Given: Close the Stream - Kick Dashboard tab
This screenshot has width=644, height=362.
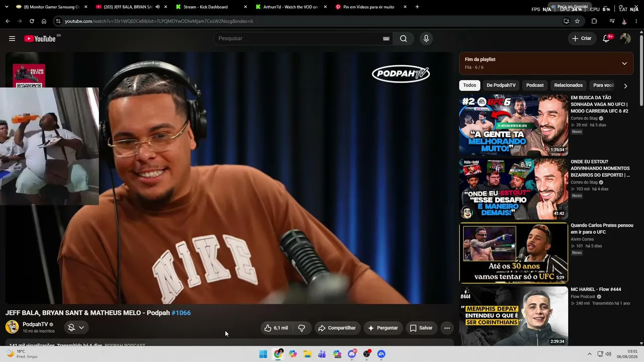Looking at the screenshot, I should coord(246,7).
